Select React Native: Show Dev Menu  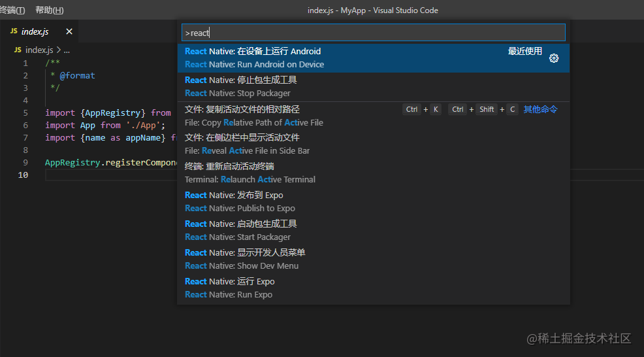(x=374, y=260)
